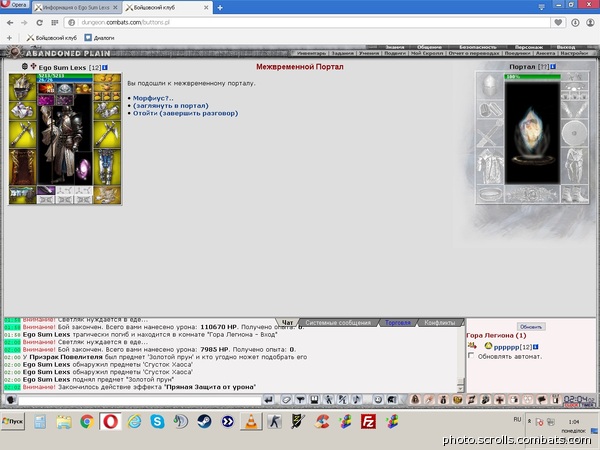Click the Портал crystal image
This screenshot has width=600, height=450.
[532, 132]
